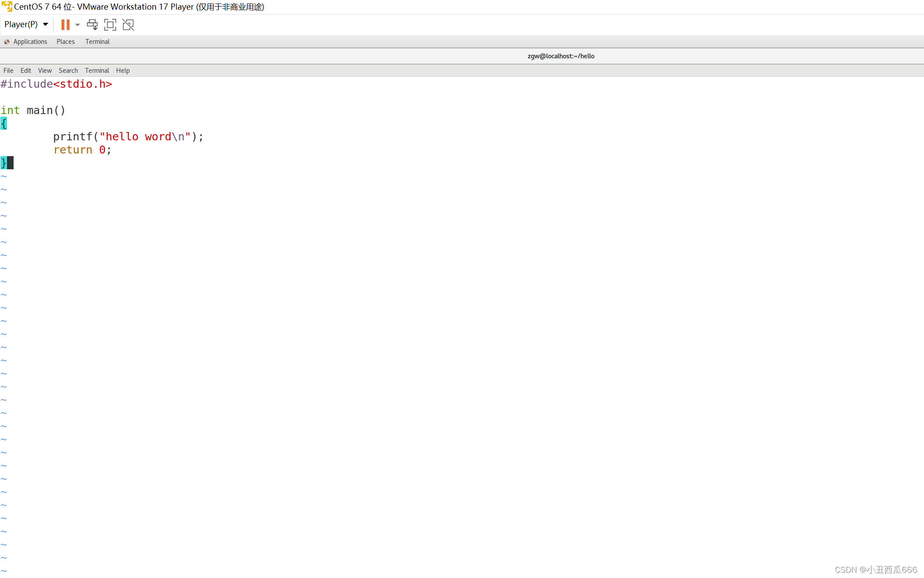
Task: Open the Help menu
Action: [x=123, y=70]
